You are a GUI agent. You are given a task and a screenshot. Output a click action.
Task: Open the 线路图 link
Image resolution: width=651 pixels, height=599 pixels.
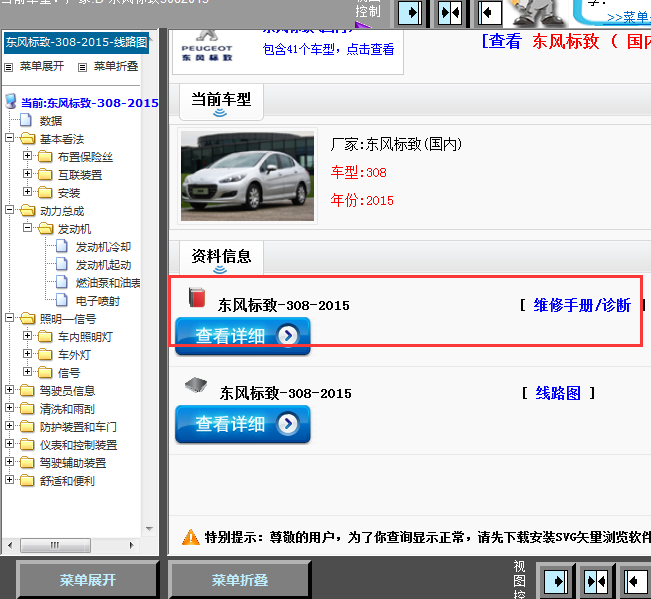click(x=558, y=393)
